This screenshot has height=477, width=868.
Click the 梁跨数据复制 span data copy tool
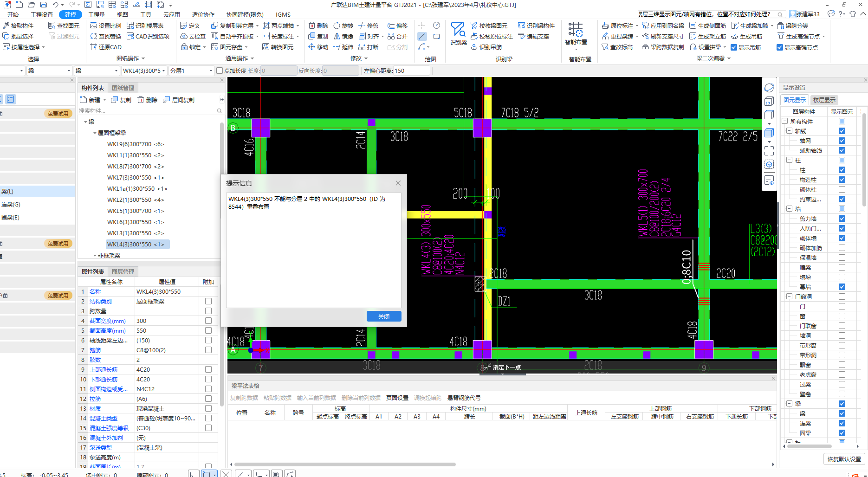click(x=663, y=47)
